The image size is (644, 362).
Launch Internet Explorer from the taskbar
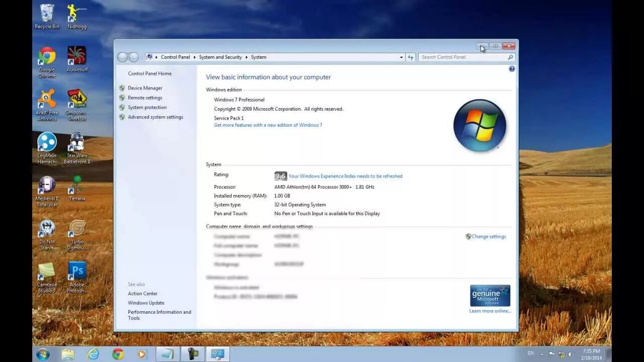pyautogui.click(x=93, y=354)
